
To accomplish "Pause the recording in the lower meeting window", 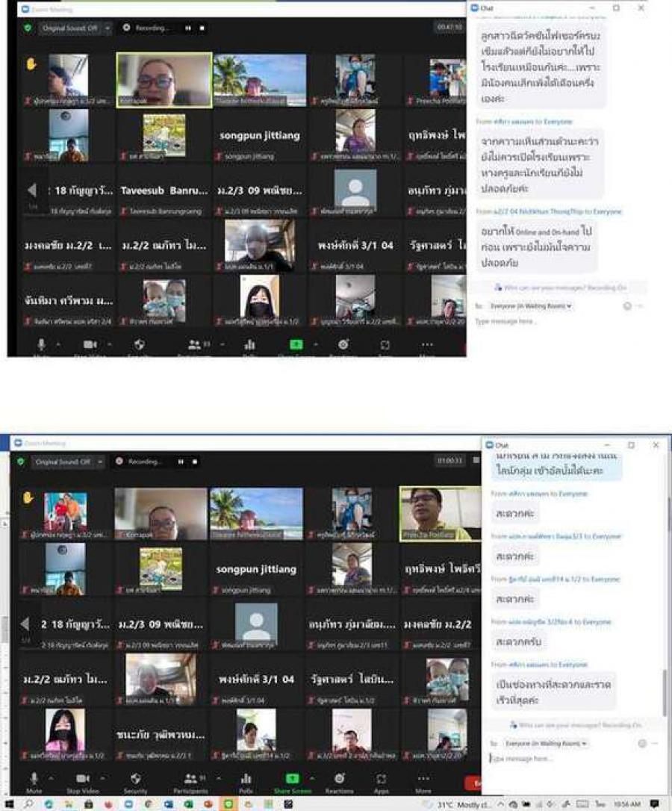I will pos(181,462).
